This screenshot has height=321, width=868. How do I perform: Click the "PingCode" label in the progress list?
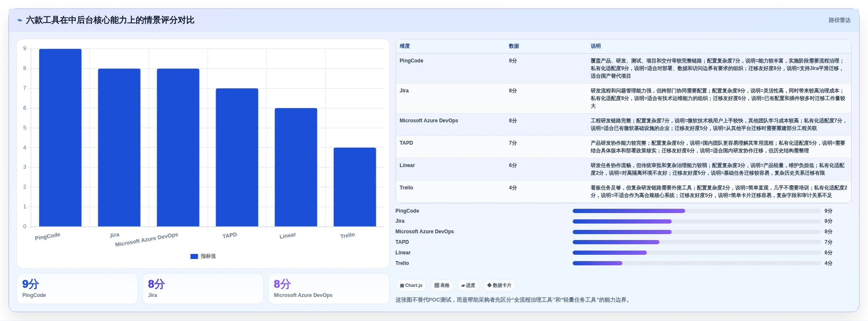407,211
